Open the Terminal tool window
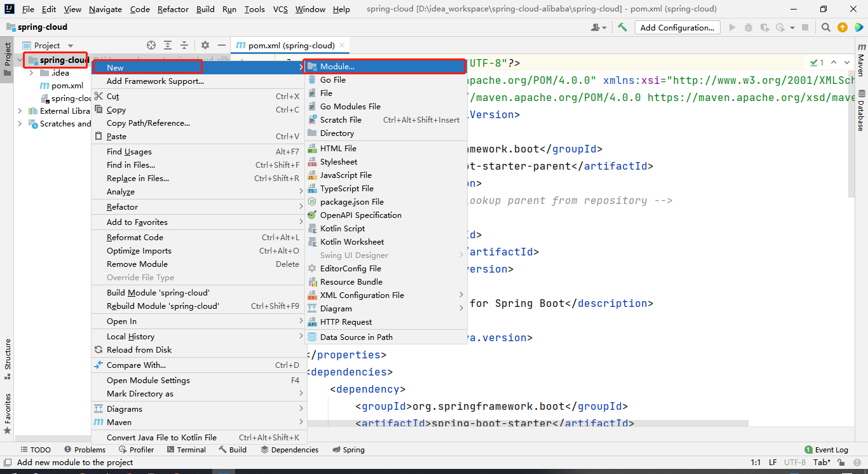 186,449
